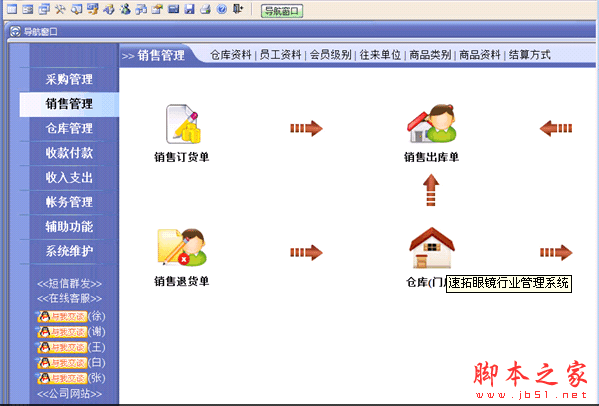Screen dimensions: 599x406
Task: Click the 销售出库单 label text
Action: [x=432, y=157]
